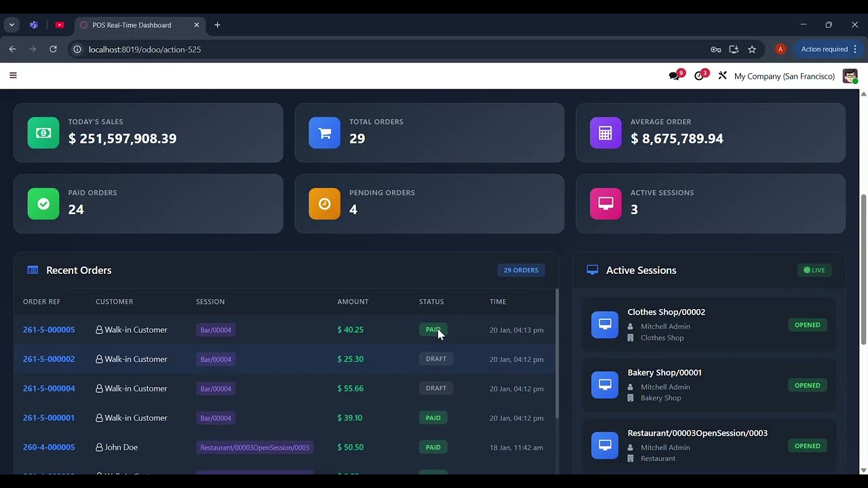
Task: Click the Average Order calculator icon
Action: (x=606, y=133)
